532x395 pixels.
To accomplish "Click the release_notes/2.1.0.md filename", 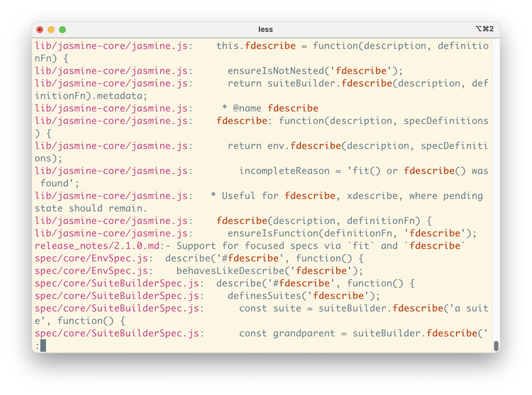I will point(97,246).
